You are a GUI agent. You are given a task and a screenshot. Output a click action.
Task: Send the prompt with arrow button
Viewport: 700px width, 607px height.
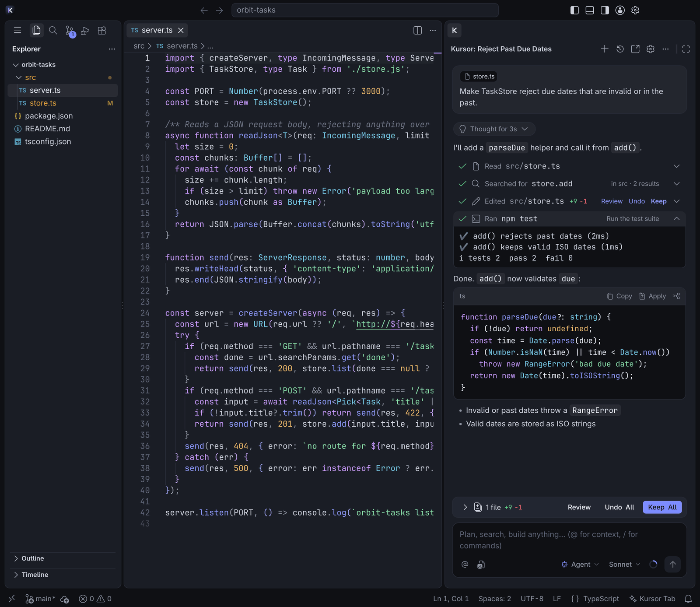pyautogui.click(x=673, y=565)
